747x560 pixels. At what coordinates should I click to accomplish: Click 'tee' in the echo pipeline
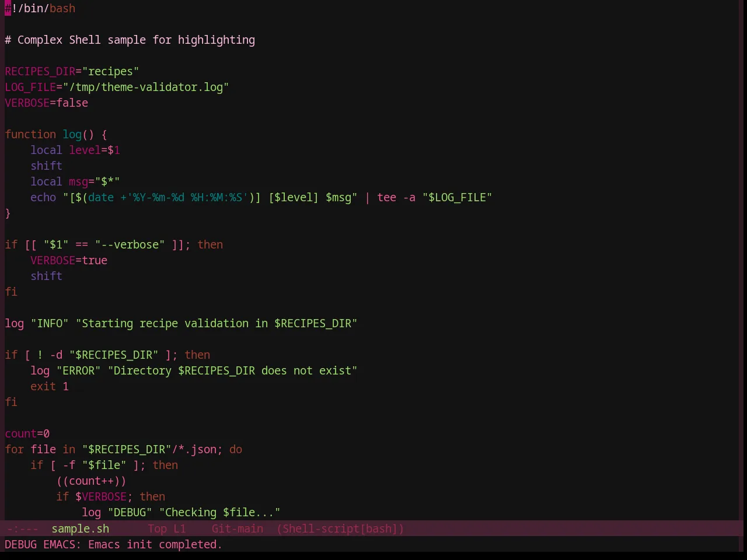coord(386,197)
